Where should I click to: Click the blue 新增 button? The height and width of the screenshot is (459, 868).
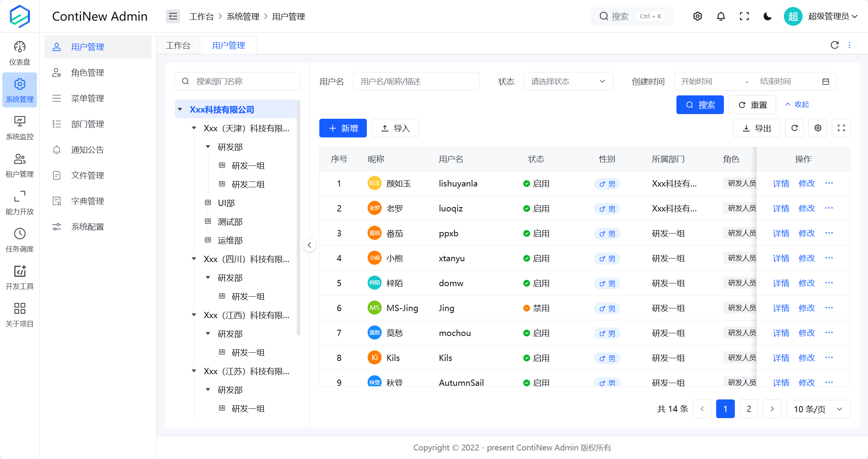point(343,128)
